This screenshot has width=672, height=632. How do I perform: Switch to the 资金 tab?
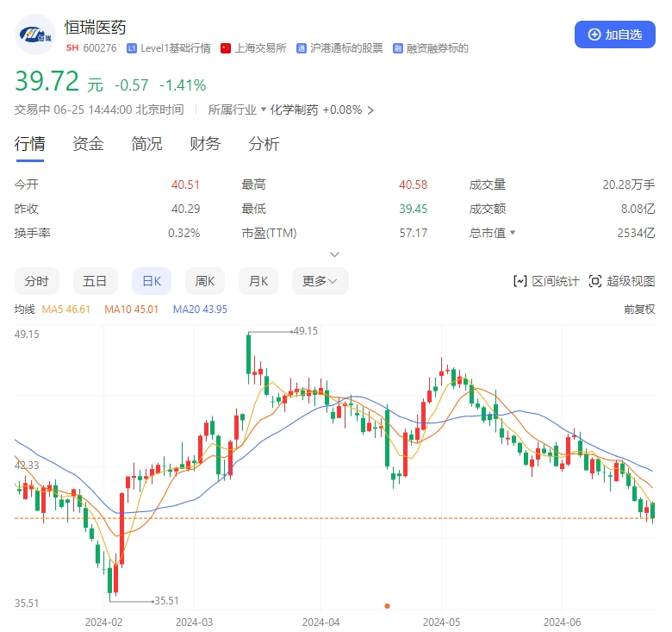point(88,144)
